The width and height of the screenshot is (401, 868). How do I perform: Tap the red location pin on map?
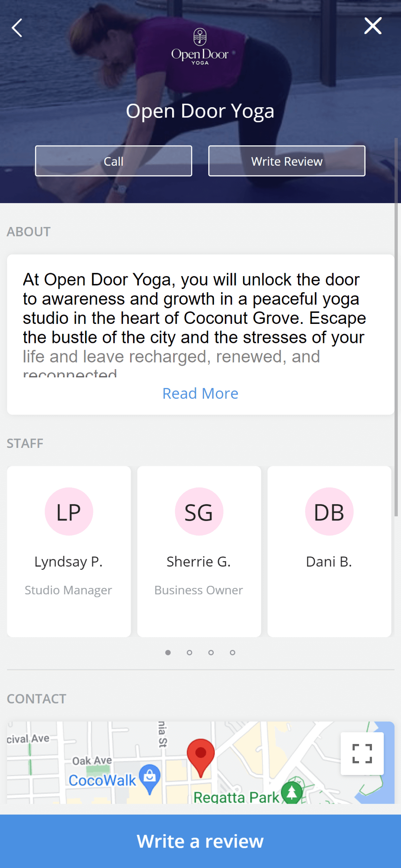coord(200,758)
